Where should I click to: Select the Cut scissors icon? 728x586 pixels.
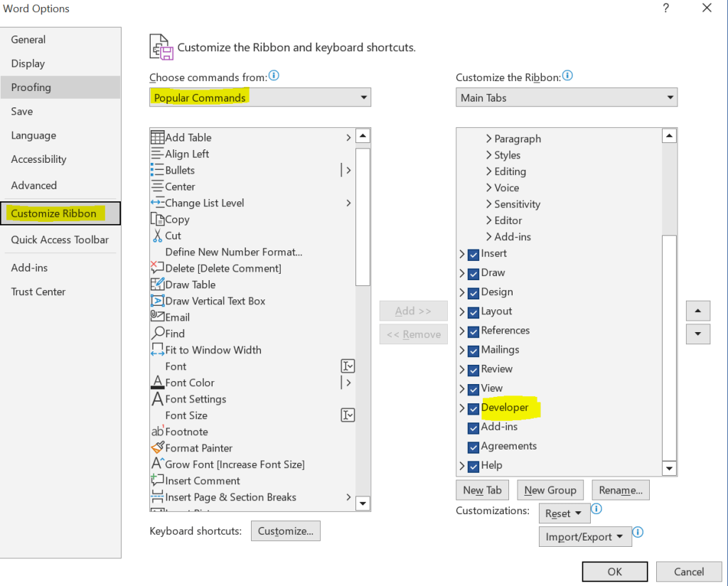tap(157, 235)
